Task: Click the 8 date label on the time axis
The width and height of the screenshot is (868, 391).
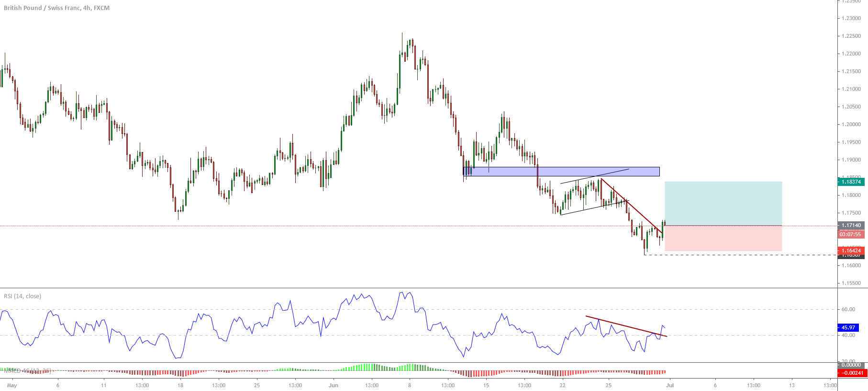Action: tap(410, 385)
